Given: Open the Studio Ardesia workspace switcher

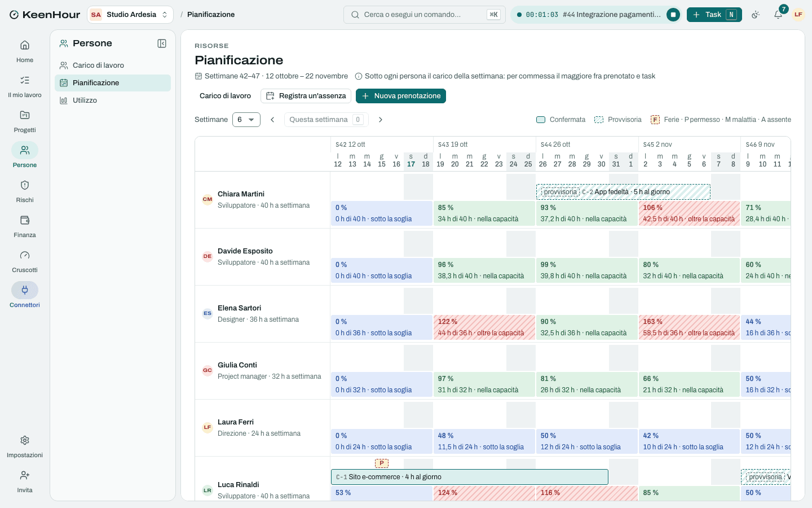Looking at the screenshot, I should click(x=130, y=15).
